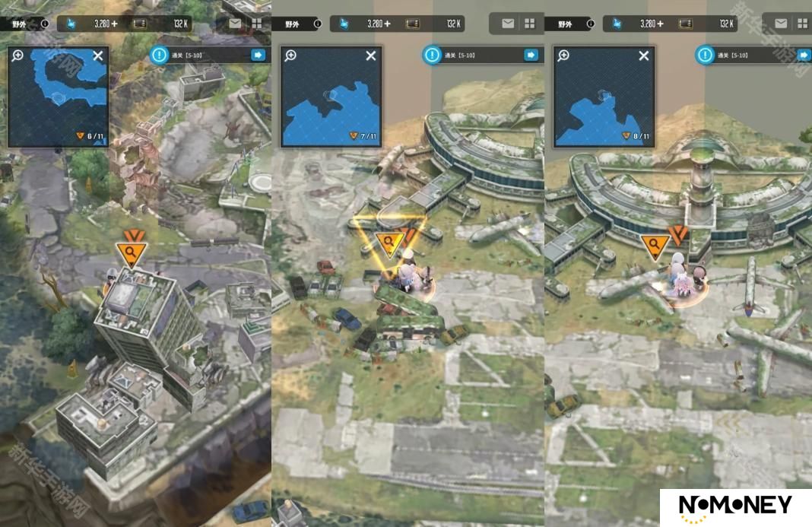The image size is (812, 527).
Task: Open grid menu in the 6/11 screenshot
Action: [257, 24]
